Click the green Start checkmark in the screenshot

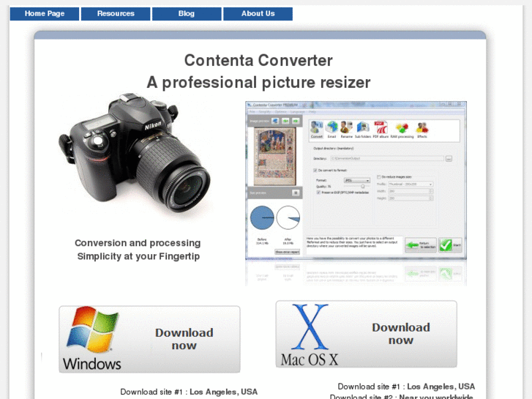click(x=450, y=245)
